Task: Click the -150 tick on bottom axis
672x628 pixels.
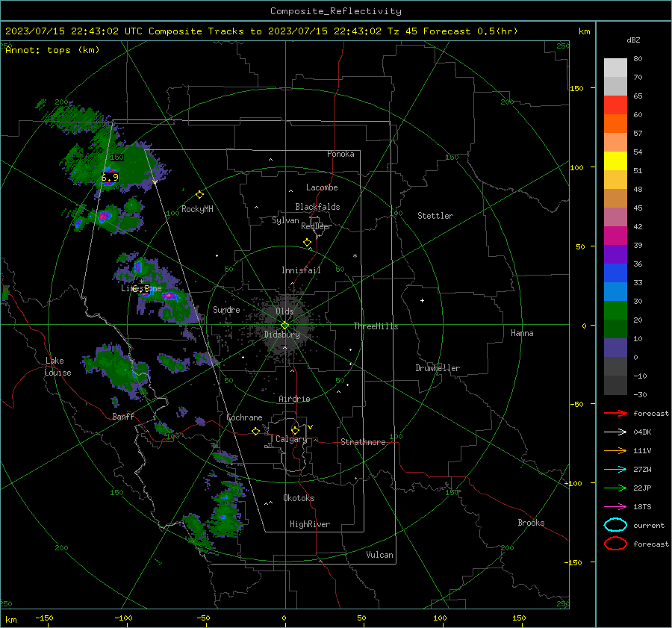Action: click(x=44, y=618)
